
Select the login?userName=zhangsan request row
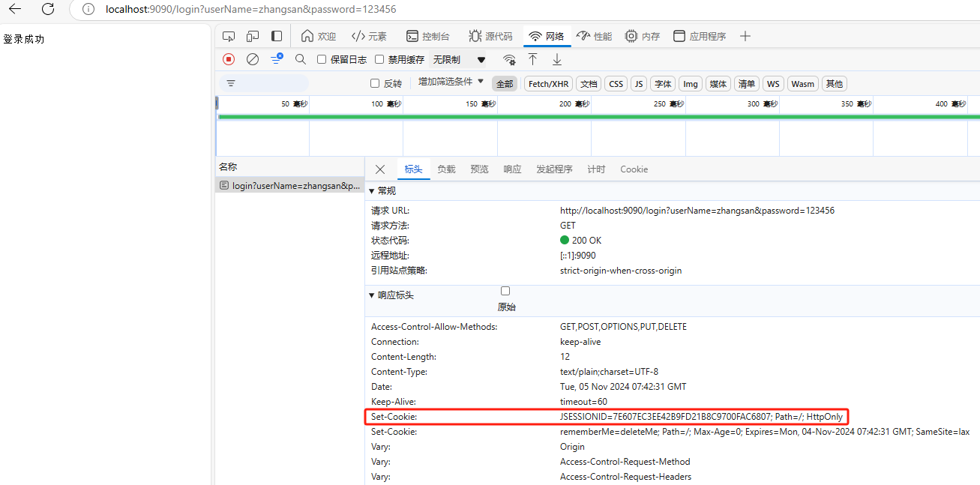[x=289, y=185]
